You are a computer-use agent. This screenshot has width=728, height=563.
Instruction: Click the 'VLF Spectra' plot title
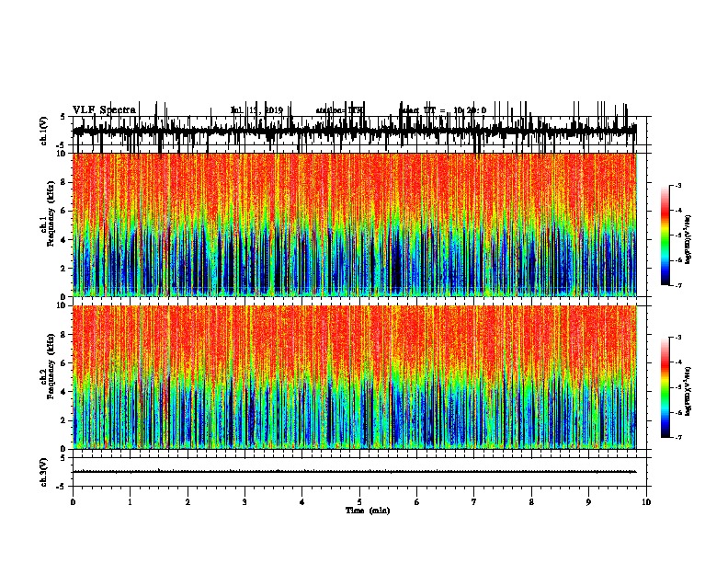pyautogui.click(x=105, y=110)
